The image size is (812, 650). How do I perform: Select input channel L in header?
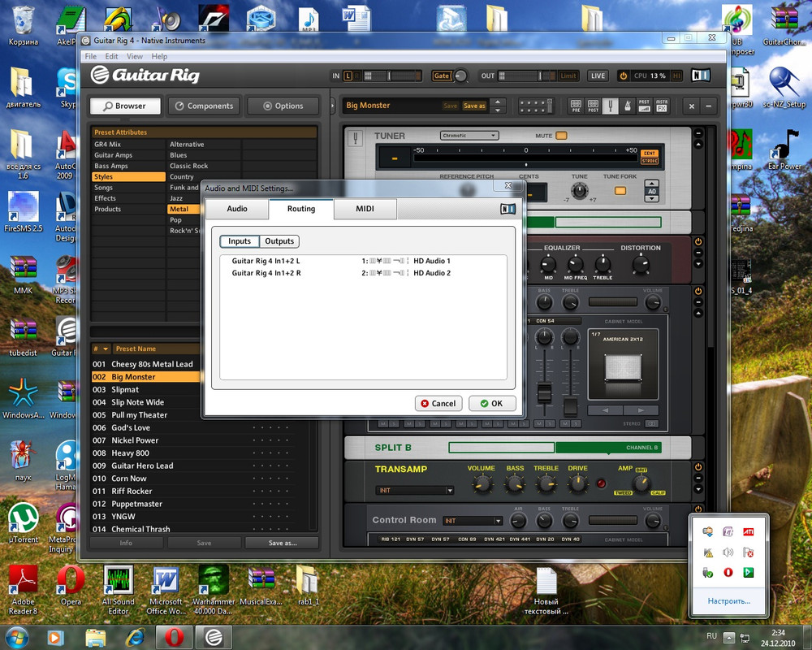point(348,76)
